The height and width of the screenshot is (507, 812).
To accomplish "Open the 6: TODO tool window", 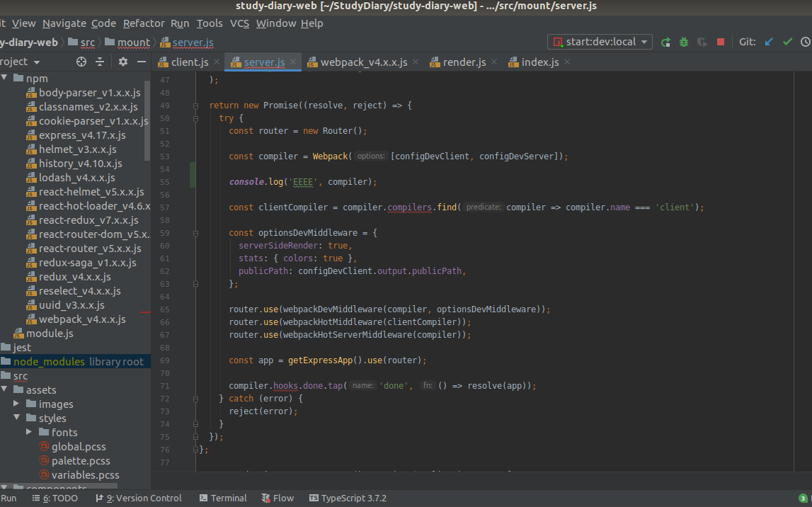I will pos(55,499).
